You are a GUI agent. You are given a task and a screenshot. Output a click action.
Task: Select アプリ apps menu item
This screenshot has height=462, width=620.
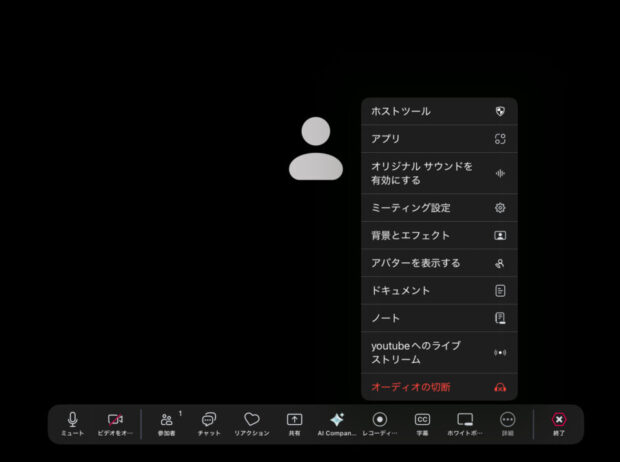438,139
